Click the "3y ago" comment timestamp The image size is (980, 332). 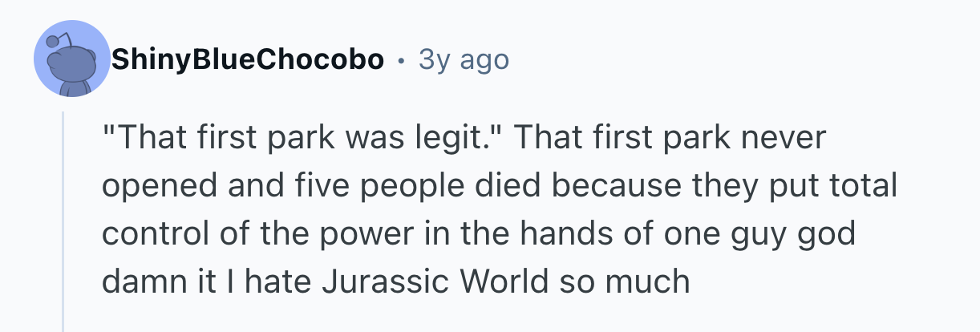(464, 59)
